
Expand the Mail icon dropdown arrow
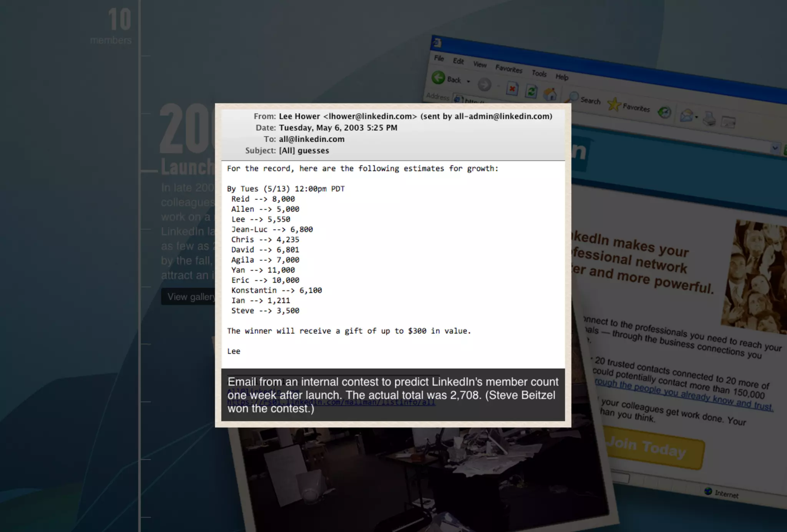click(696, 117)
